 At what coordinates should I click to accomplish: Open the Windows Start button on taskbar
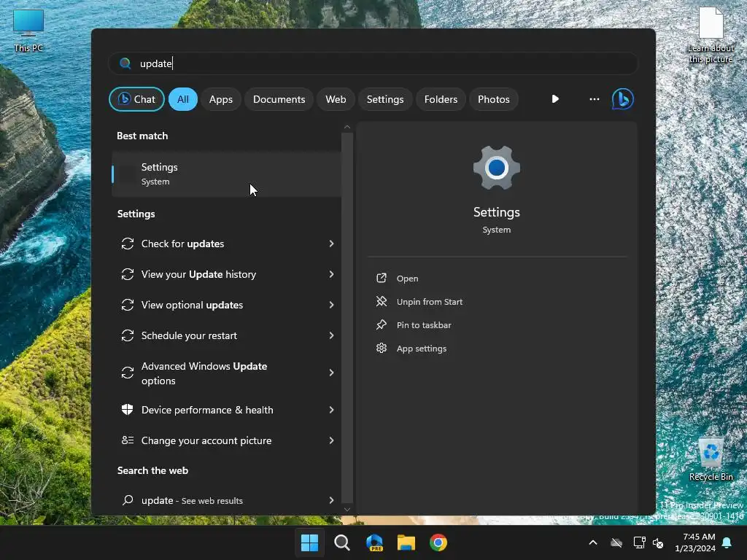[x=309, y=542]
